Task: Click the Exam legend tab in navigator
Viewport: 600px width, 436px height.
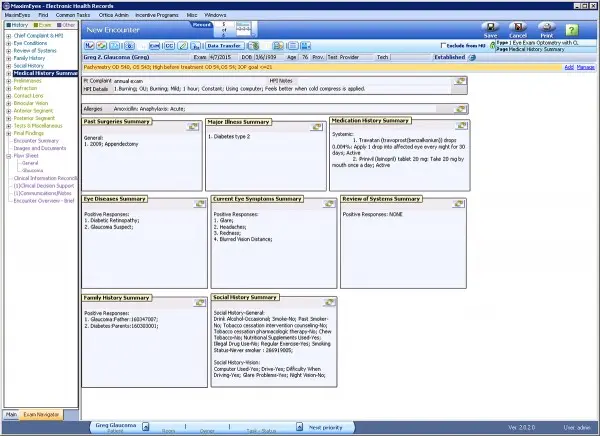Action: 42,25
